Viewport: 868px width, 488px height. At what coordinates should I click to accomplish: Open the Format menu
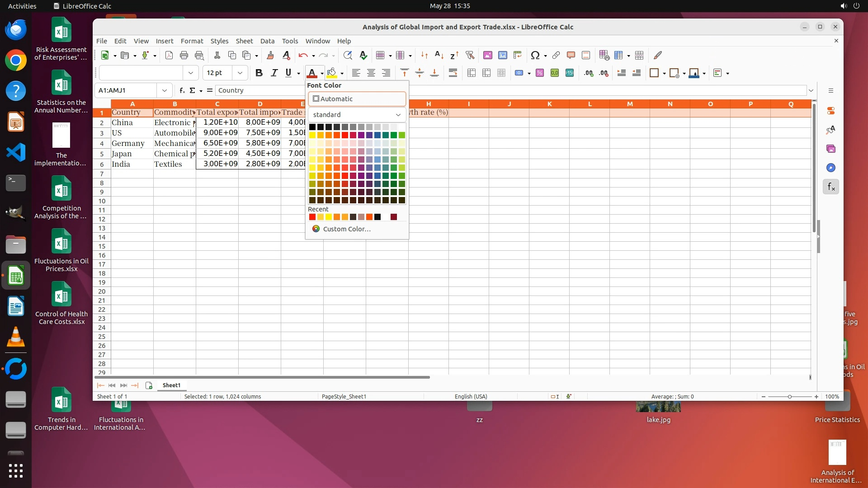192,41
